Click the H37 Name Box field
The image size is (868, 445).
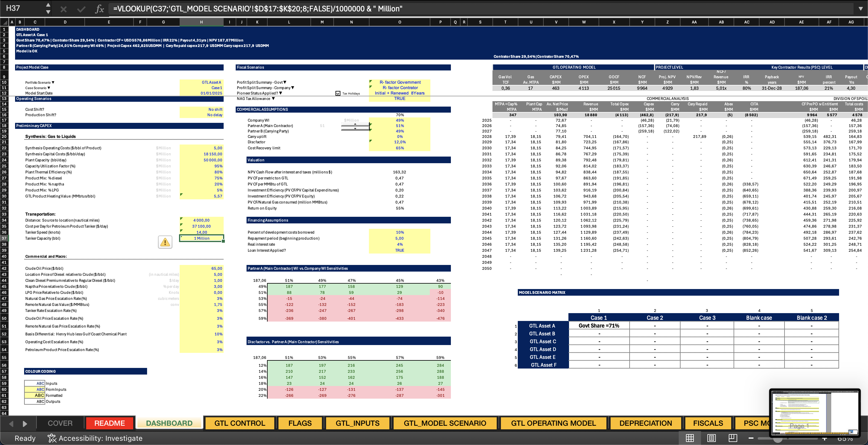coord(22,8)
